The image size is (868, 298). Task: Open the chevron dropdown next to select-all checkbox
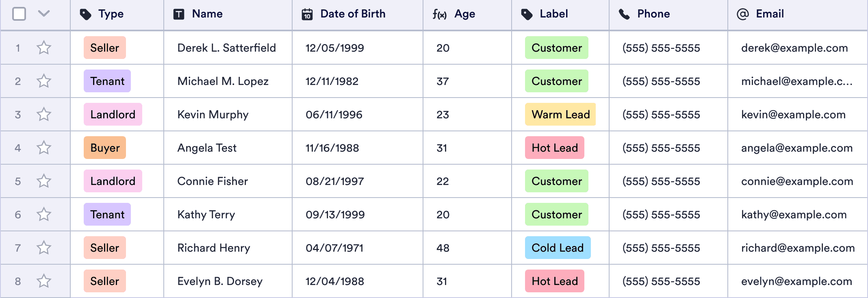click(44, 14)
